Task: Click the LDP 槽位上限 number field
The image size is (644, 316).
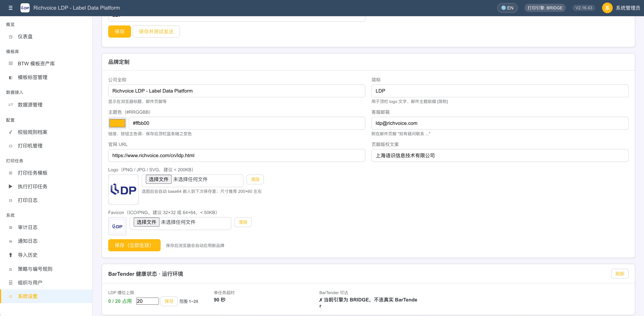Action: point(147,301)
